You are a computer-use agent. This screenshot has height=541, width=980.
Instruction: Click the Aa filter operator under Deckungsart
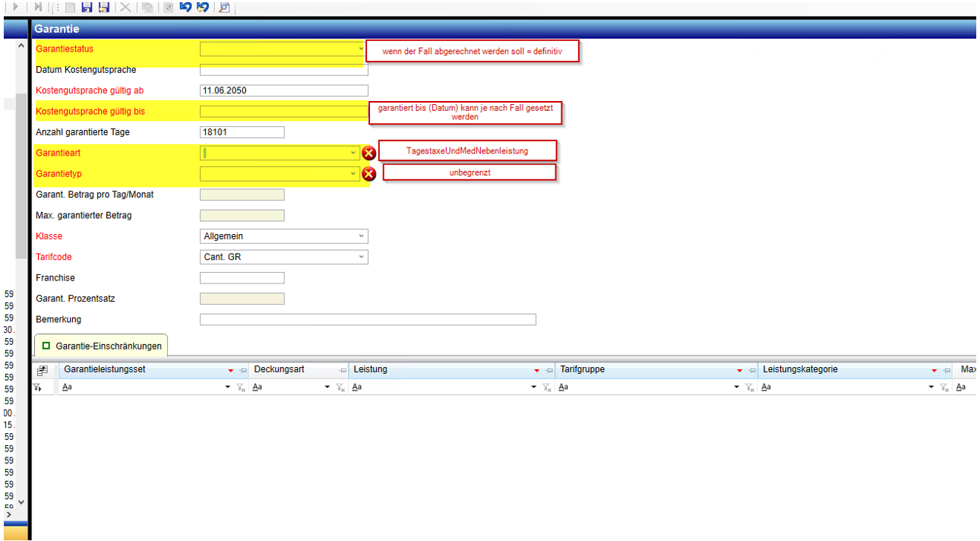tap(257, 388)
